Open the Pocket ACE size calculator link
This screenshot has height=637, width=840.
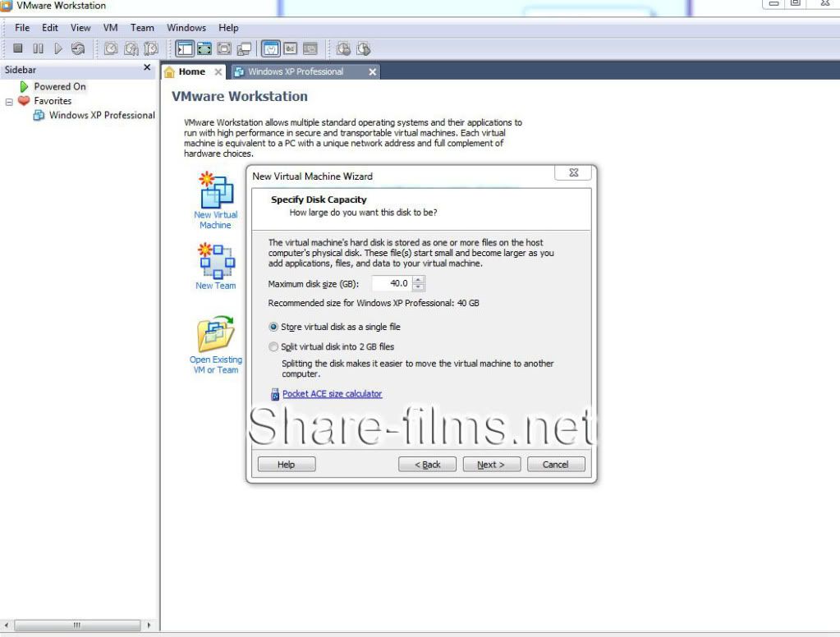tap(333, 394)
